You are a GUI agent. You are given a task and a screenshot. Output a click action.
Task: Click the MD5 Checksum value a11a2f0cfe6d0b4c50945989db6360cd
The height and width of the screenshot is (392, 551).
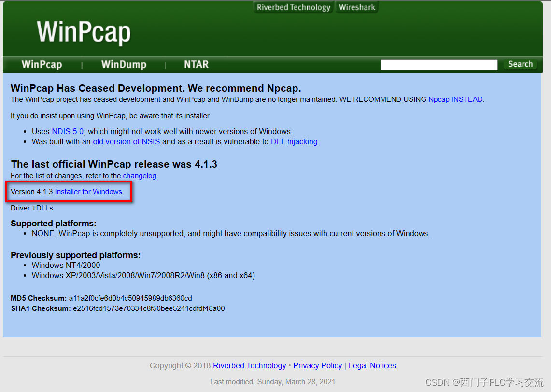coord(130,298)
